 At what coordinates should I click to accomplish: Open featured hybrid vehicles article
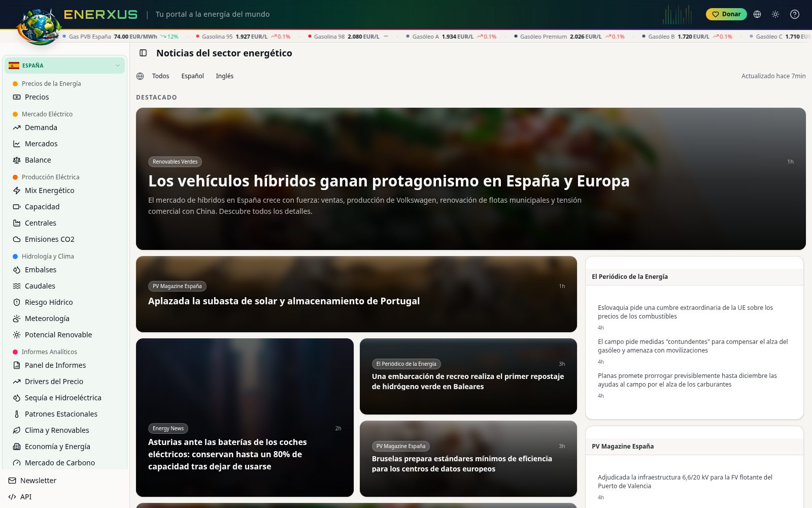tap(470, 179)
